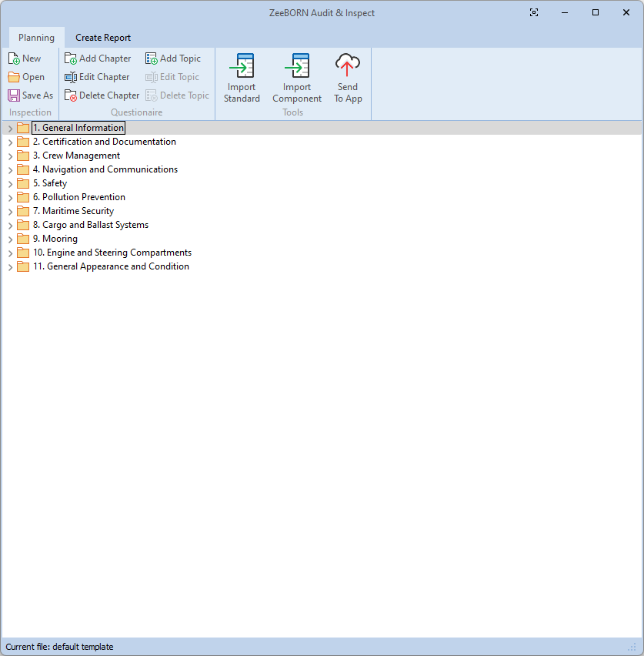Click the Import Standard icon
The image size is (644, 656).
242,66
